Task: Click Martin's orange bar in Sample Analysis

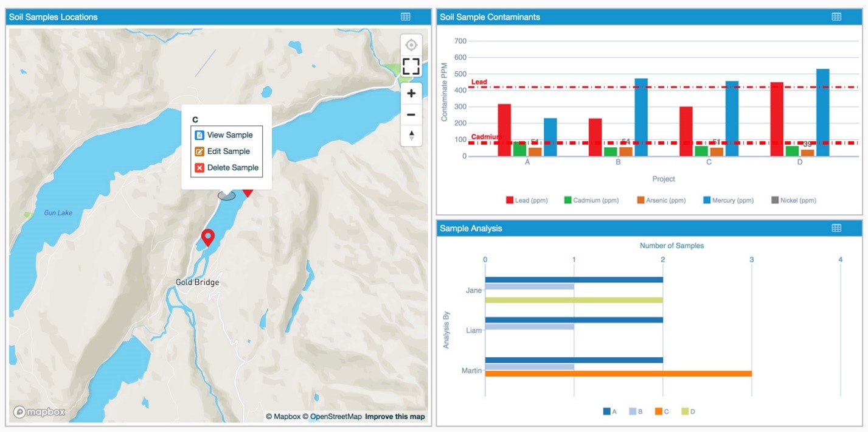Action: (x=618, y=374)
